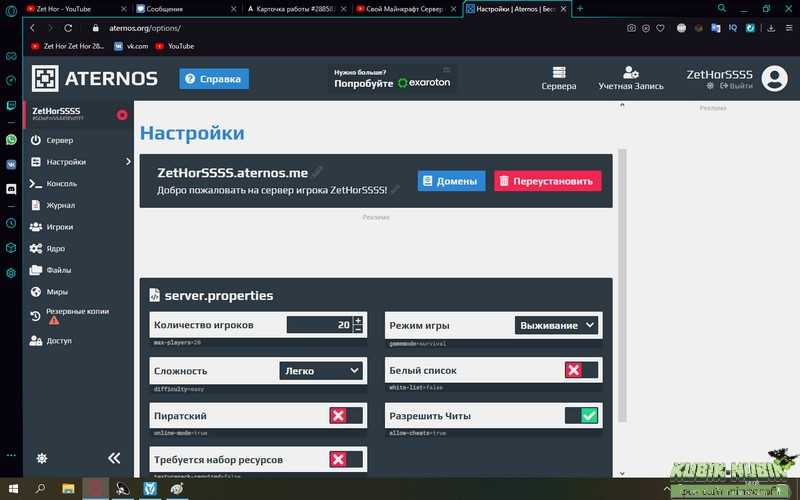Open the Windows Start menu
Viewport: 800px width, 500px height.
pos(14,489)
